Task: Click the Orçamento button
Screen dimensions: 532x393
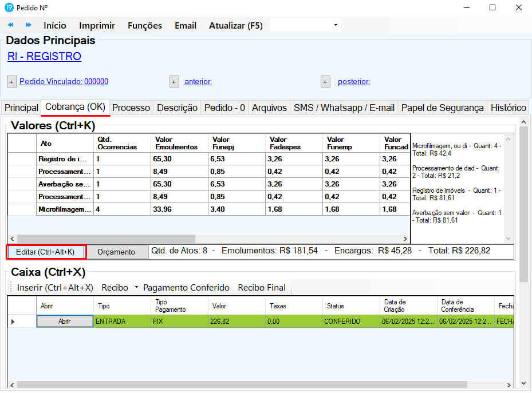Action: pos(116,252)
